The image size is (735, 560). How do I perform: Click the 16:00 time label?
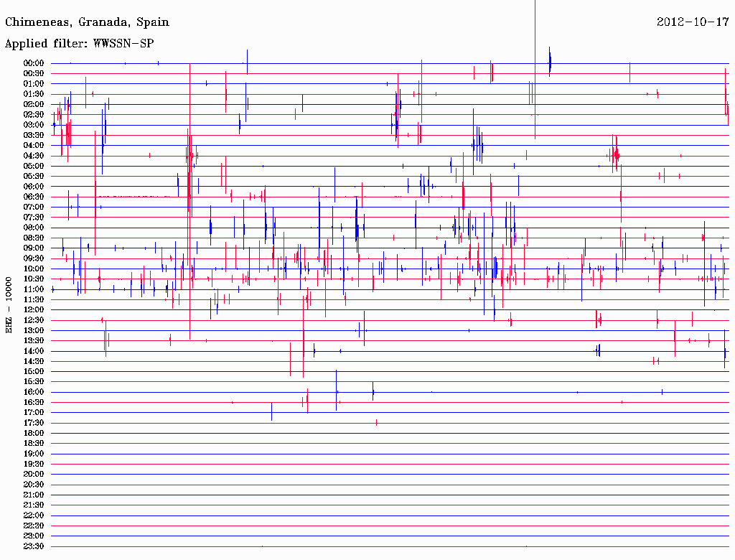point(34,391)
